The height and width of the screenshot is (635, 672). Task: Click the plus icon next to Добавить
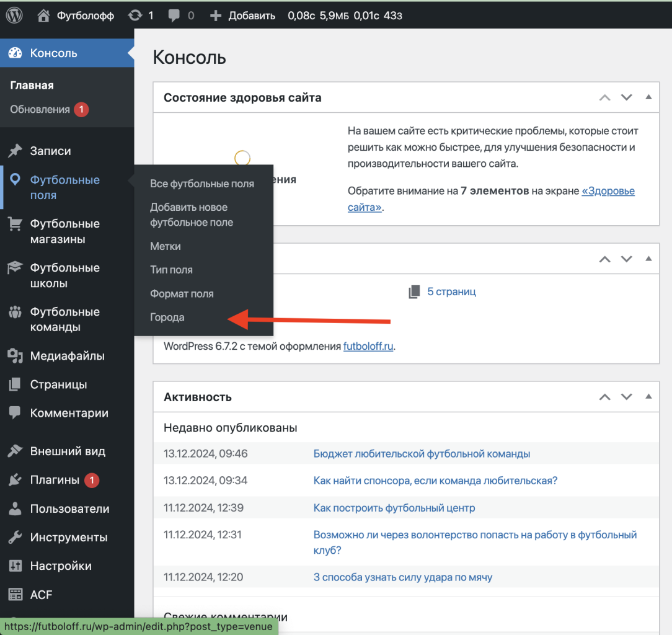tap(216, 16)
